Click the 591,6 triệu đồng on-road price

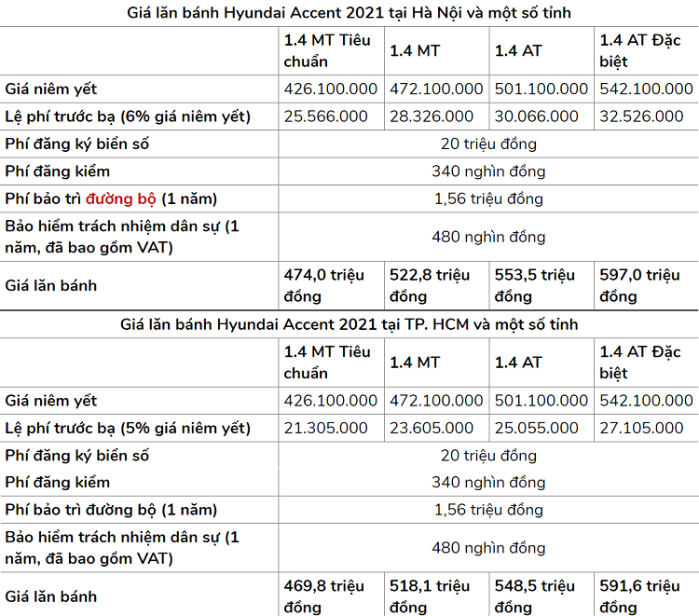click(x=640, y=596)
